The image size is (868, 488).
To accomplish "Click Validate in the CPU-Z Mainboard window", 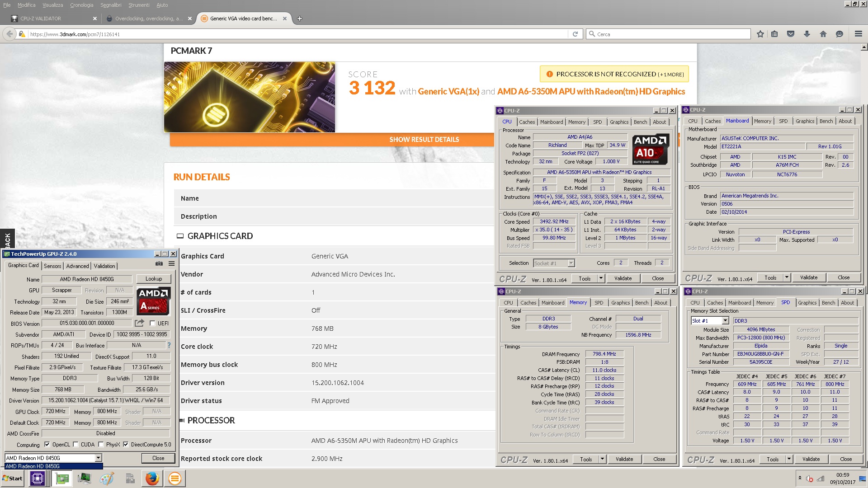I will [809, 277].
